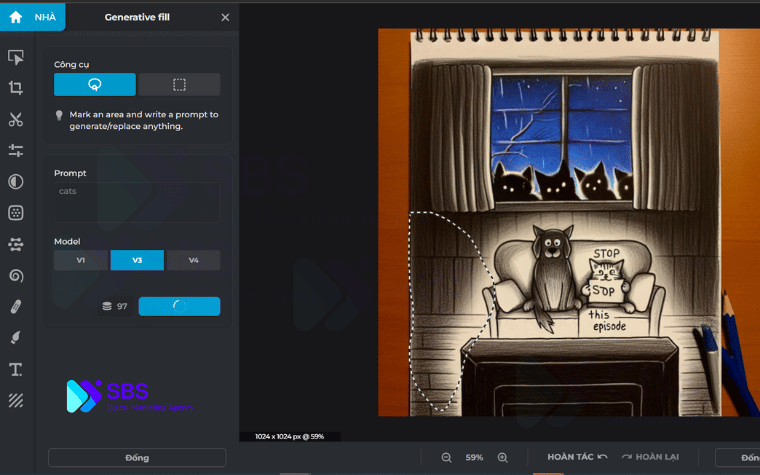This screenshot has width=760, height=475.
Task: Select the Text tool
Action: click(16, 369)
